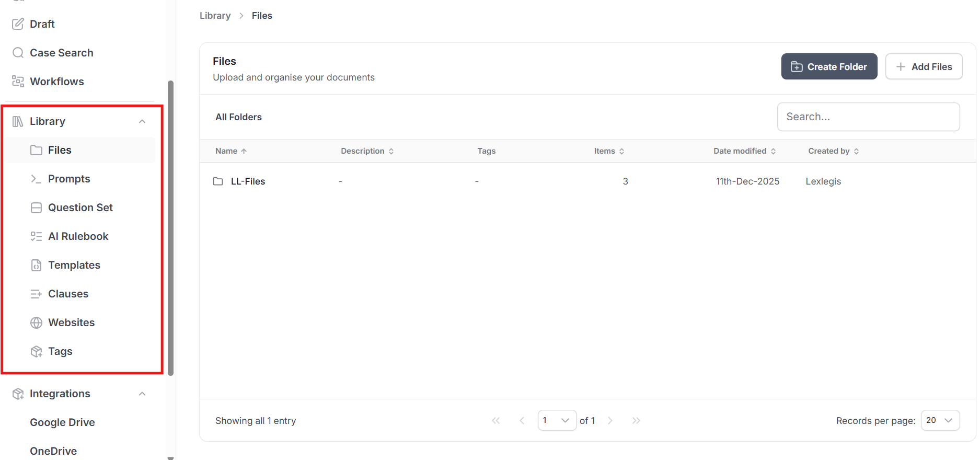Click the Tags box icon
The height and width of the screenshot is (460, 980).
[x=36, y=351]
